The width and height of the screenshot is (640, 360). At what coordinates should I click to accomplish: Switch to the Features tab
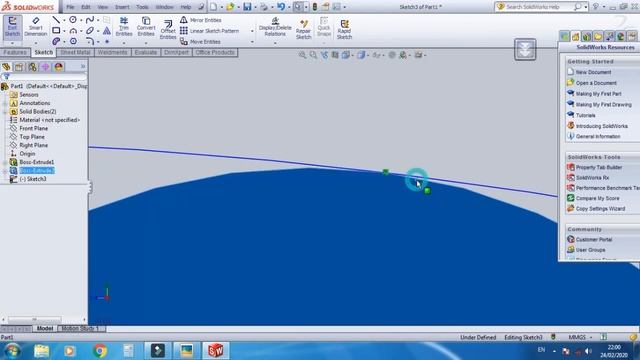(x=15, y=53)
